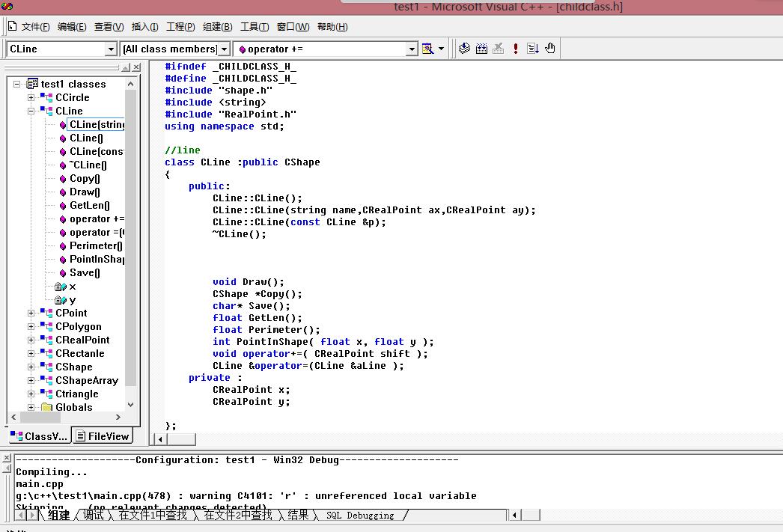Open the 工具(T) menu
783x532 pixels.
(255, 27)
